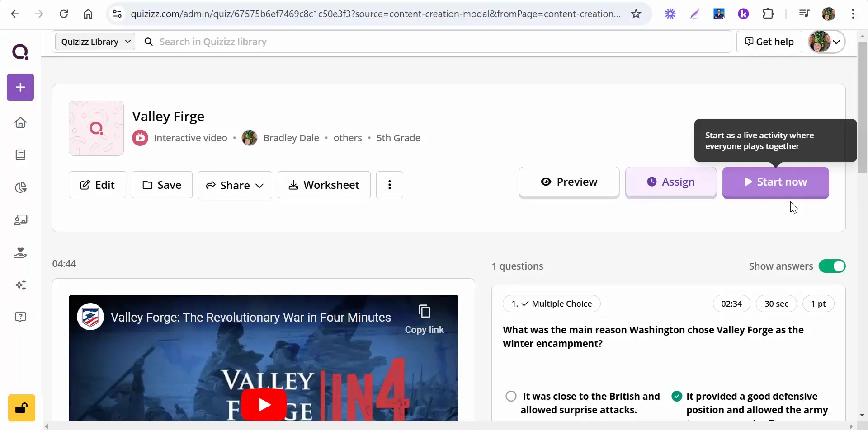Open the browser extensions puzzle menu
868x430 pixels.
pos(768,14)
